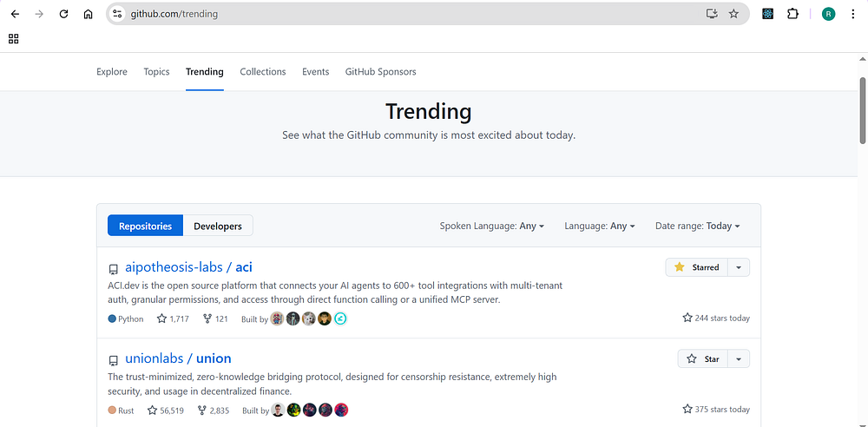Open the browser extensions puzzle icon
Image resolution: width=868 pixels, height=427 pixels.
[792, 14]
